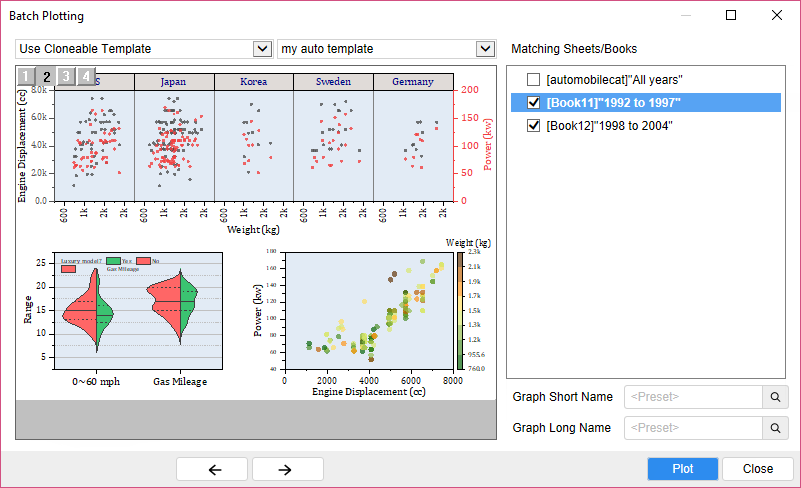Uncheck the [Book11]"1992 to 1997" checkbox
This screenshot has height=488, width=801.
(x=534, y=102)
